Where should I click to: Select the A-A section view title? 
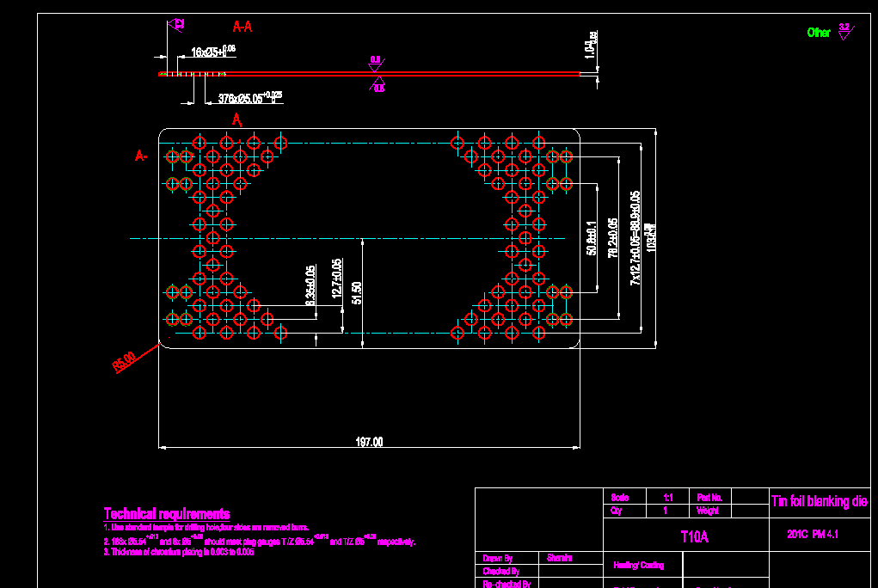pos(243,27)
